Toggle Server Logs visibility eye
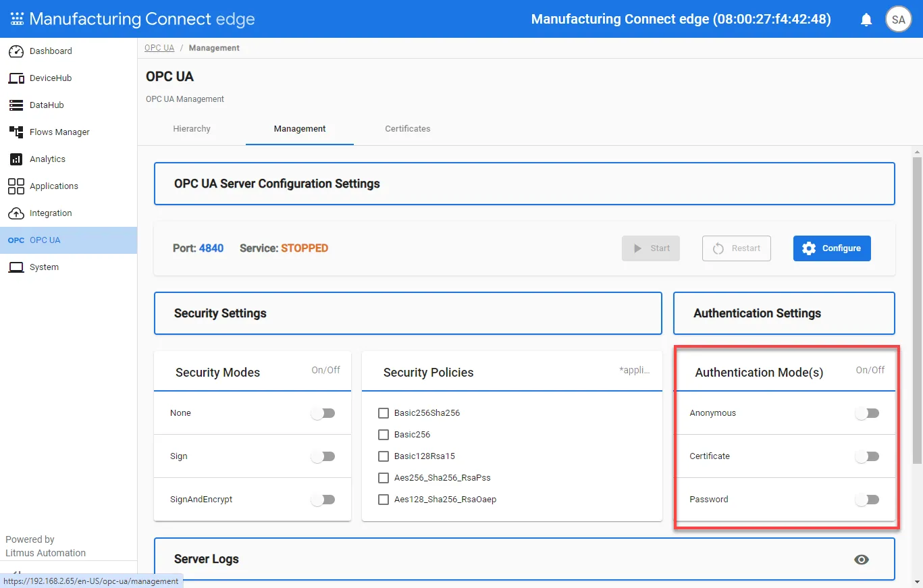Screen dimensions: 923x588 coord(862,560)
